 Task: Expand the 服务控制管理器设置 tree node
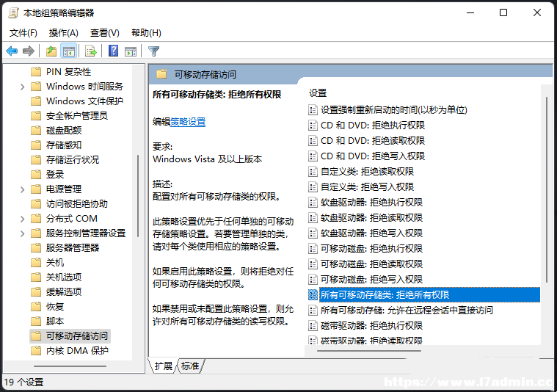(22, 233)
